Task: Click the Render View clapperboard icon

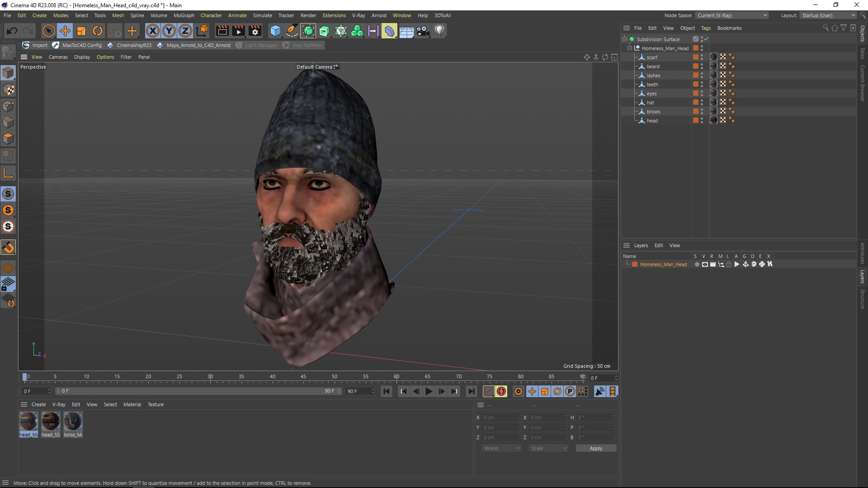Action: tap(222, 31)
